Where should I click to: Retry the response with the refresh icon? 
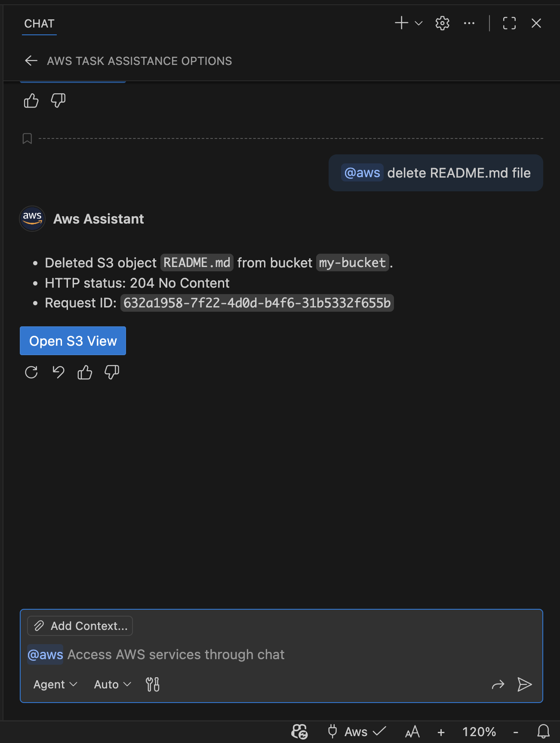pos(31,372)
